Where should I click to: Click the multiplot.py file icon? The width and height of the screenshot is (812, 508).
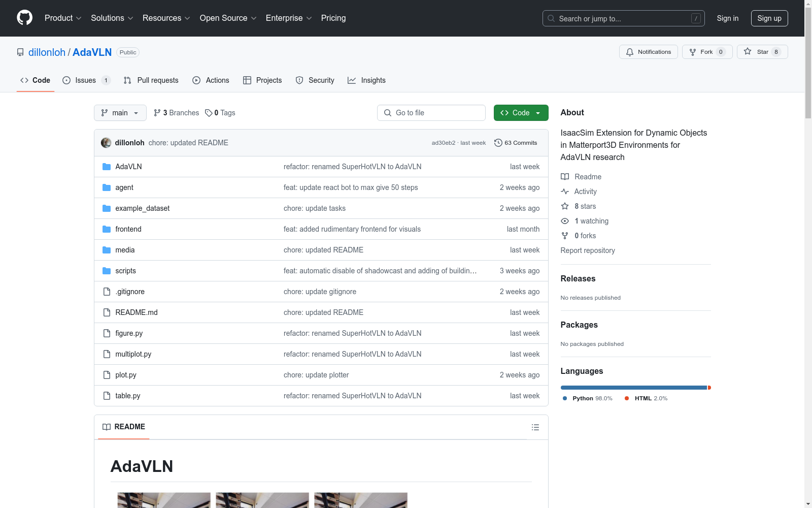pos(107,354)
